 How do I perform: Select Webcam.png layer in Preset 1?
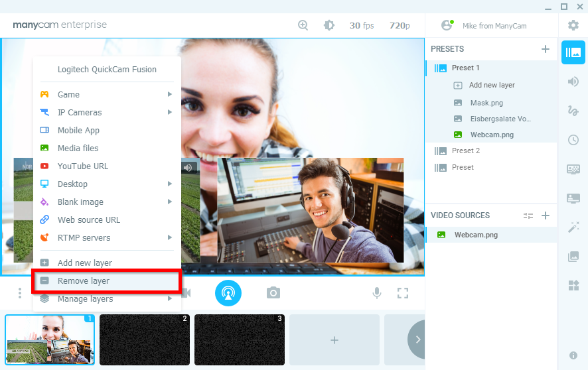[x=491, y=135]
